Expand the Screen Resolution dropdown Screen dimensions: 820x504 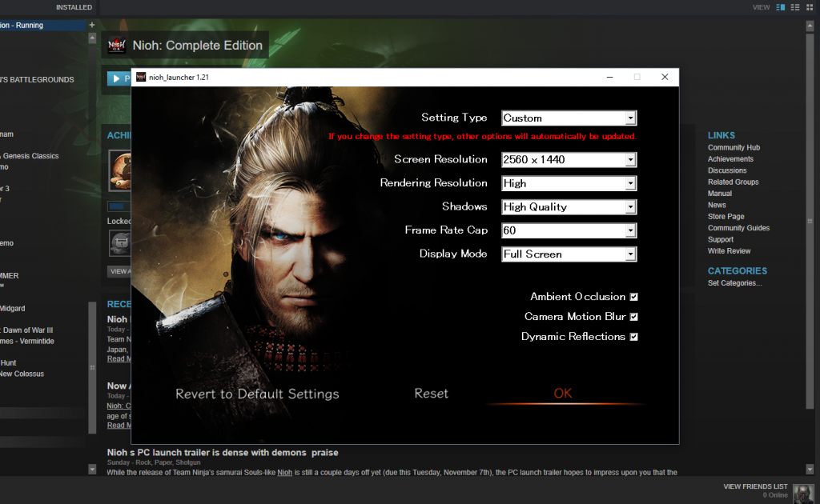coord(569,160)
